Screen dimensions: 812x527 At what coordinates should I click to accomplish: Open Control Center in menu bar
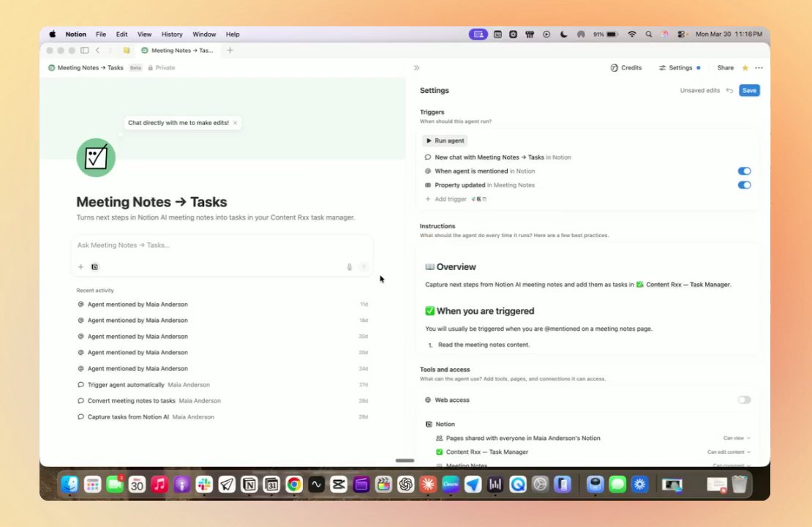pos(682,34)
